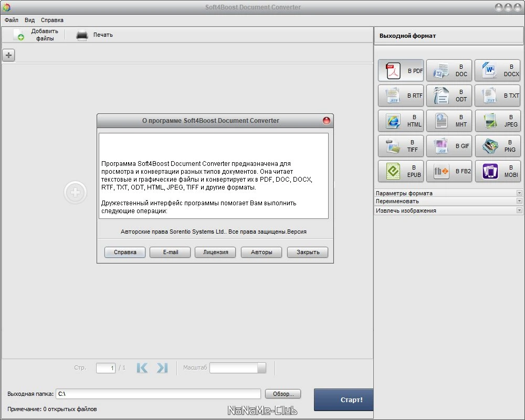
Task: Choose the To JPEG output format
Action: click(x=498, y=121)
